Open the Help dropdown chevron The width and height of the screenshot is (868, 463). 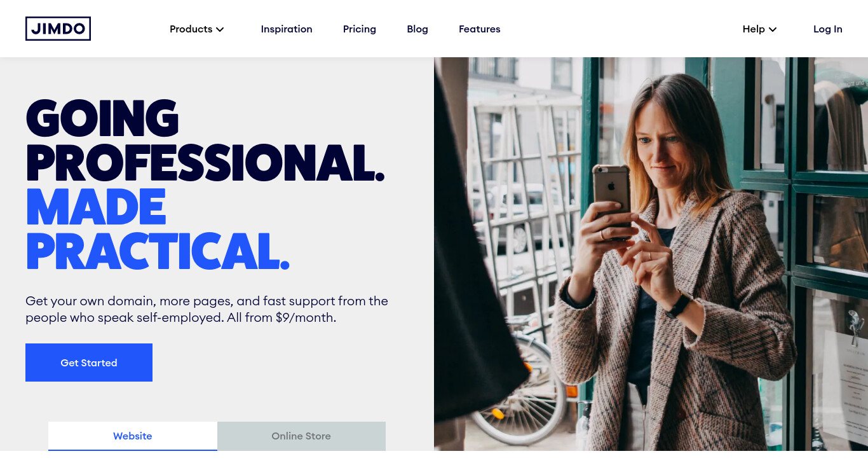point(773,29)
